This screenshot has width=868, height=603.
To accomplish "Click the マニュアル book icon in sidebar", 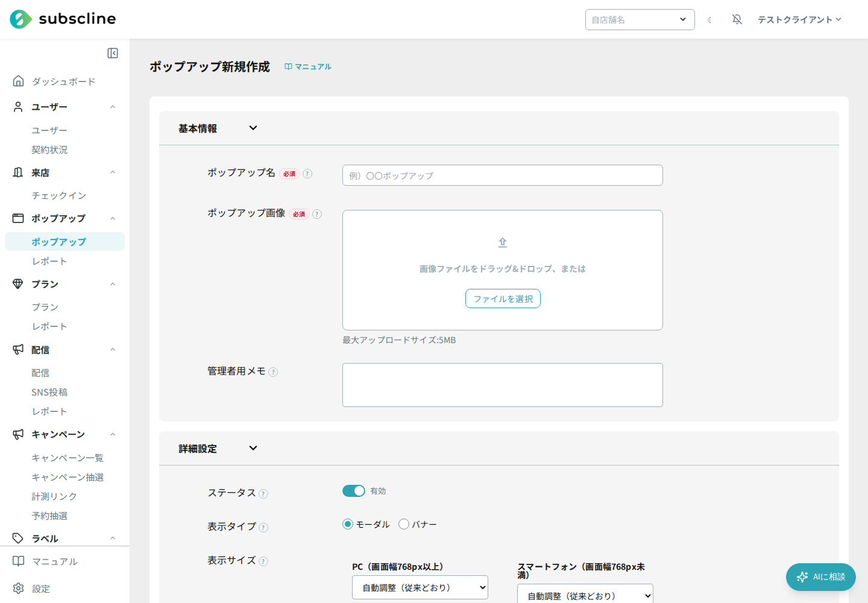I will pyautogui.click(x=19, y=561).
